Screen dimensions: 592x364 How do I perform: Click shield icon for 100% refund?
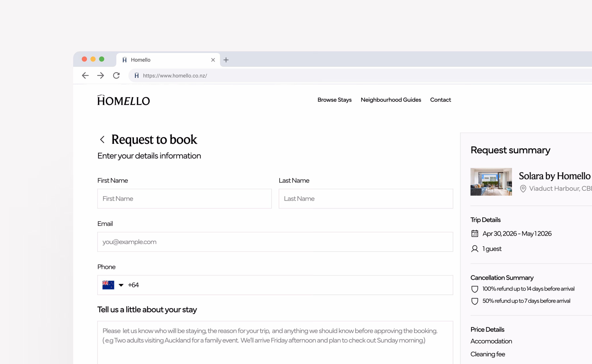coord(475,289)
